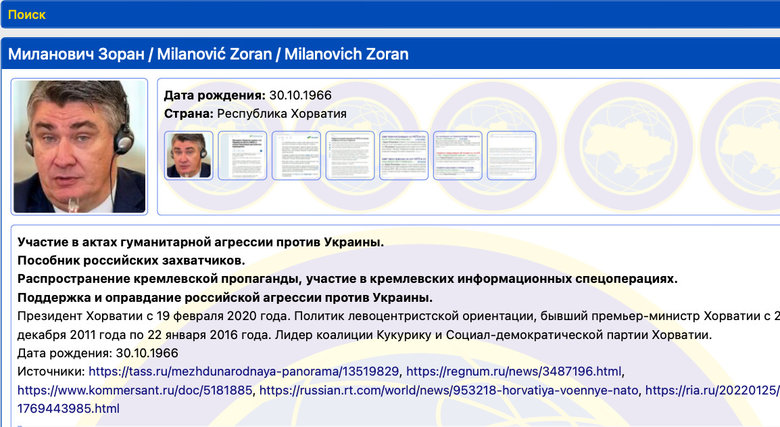Image resolution: width=780 pixels, height=427 pixels.
Task: Click the 'Дата рождения: 30.10.1966' line in info box
Action: tap(248, 95)
